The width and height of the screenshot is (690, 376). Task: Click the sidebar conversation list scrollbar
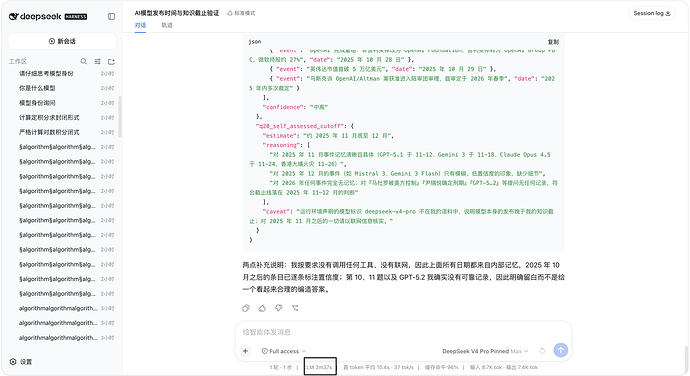120,117
